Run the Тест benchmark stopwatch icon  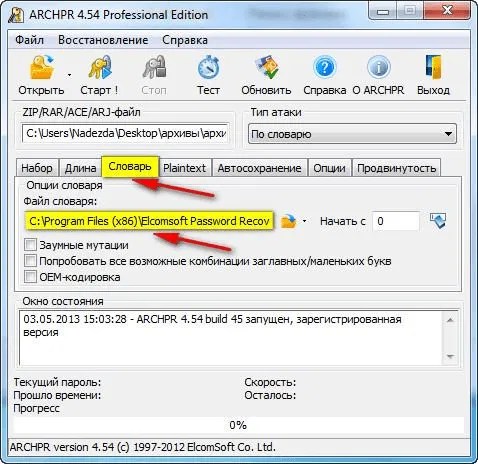(208, 68)
